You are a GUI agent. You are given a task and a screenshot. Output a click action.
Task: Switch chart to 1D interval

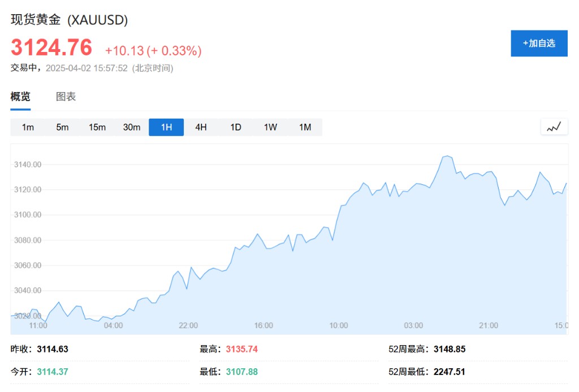pos(236,127)
